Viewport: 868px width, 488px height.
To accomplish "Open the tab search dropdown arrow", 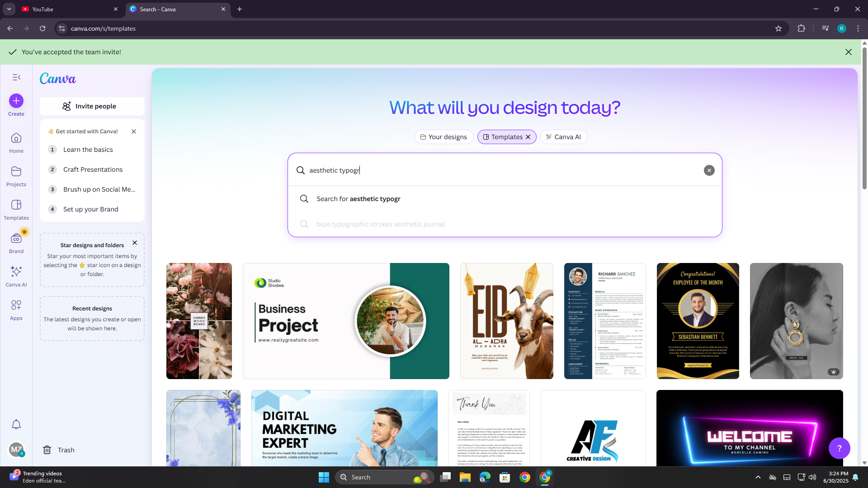I will (x=9, y=9).
